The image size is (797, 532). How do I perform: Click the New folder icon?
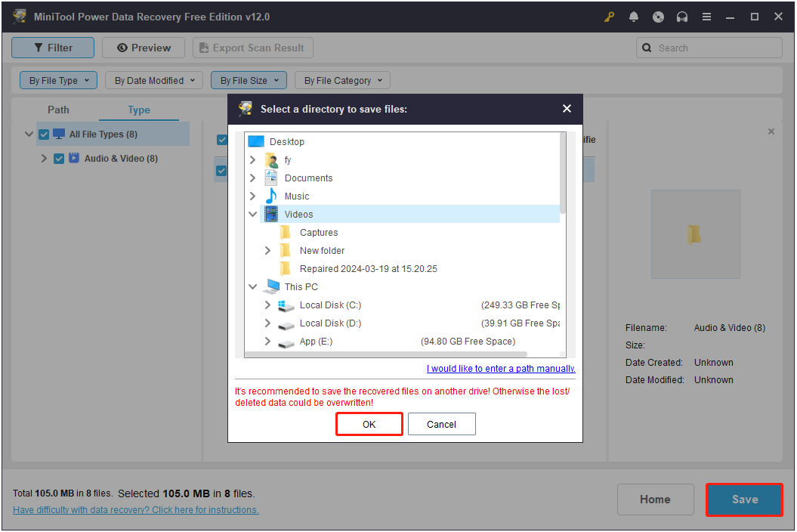(x=285, y=250)
